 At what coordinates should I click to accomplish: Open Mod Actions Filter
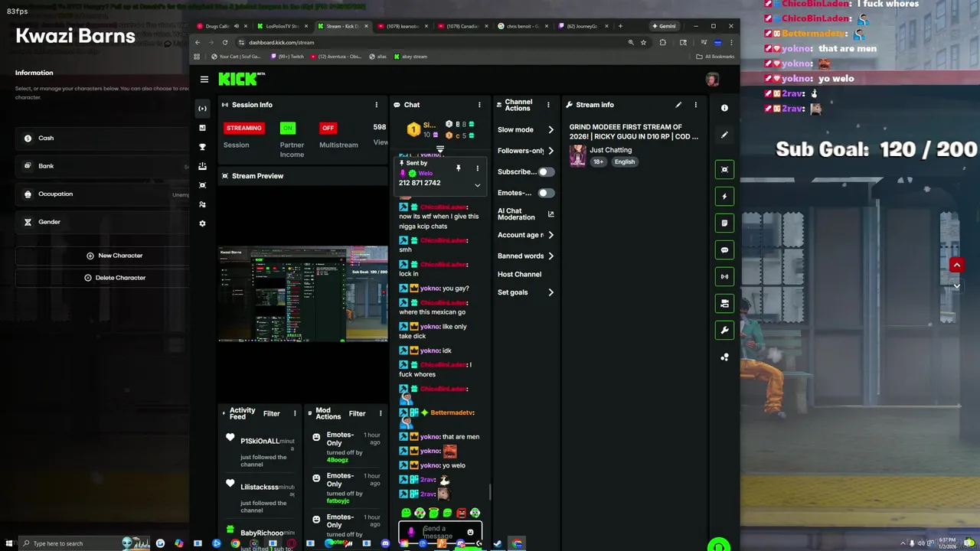point(358,413)
